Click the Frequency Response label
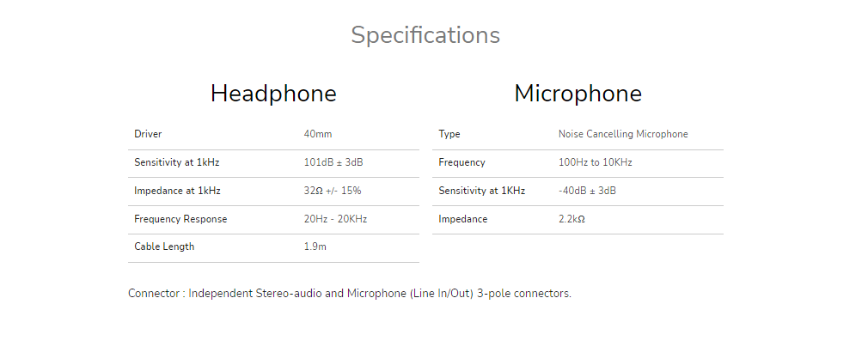This screenshot has height=359, width=868. (180, 219)
